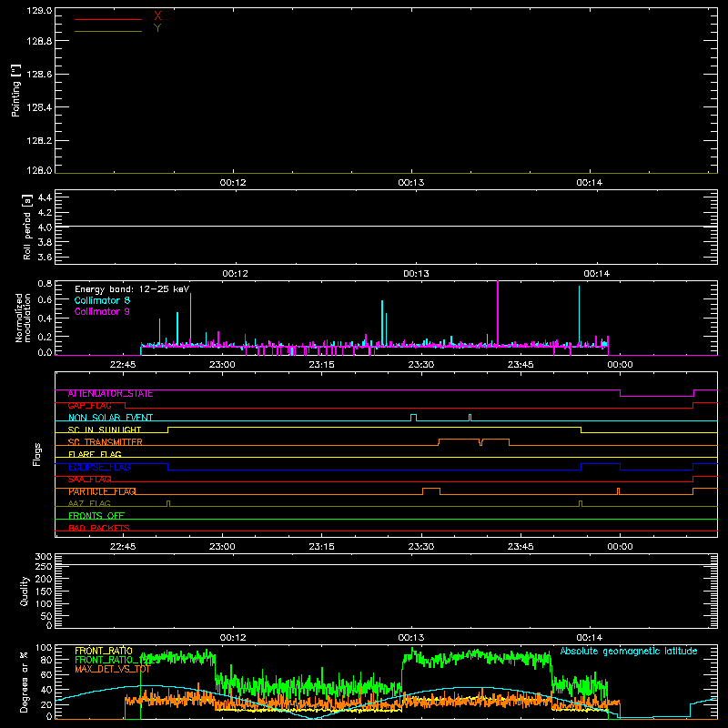Click the 'Degrees or %' axis title
728x728 pixels.
tap(25, 682)
